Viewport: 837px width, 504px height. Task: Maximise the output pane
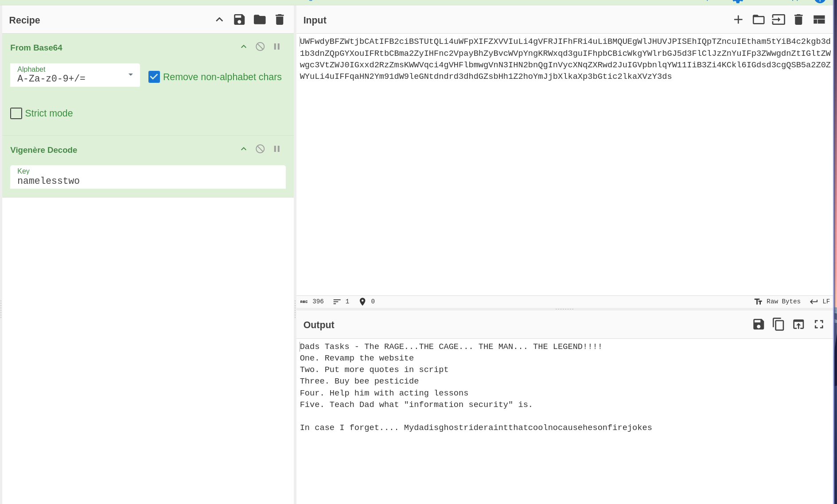click(819, 324)
